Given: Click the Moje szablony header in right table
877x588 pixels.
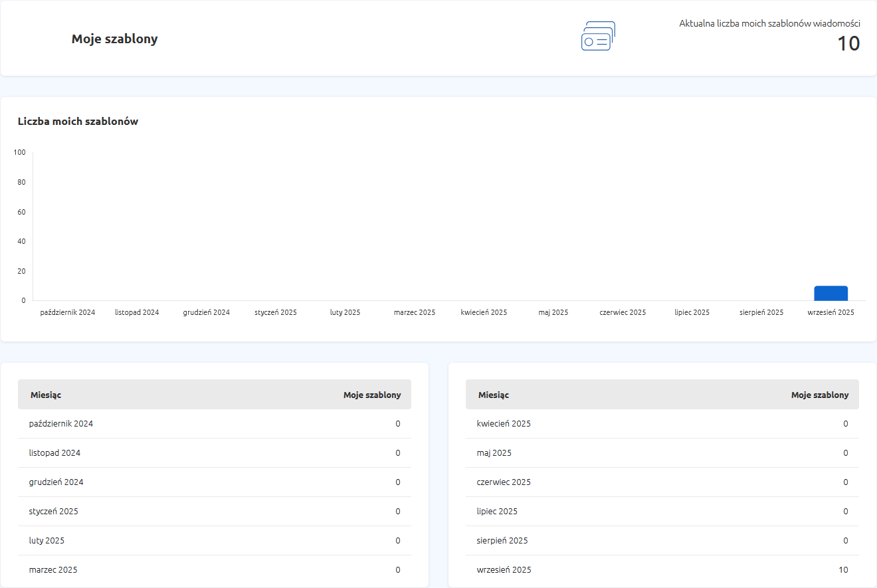Looking at the screenshot, I should click(x=819, y=395).
